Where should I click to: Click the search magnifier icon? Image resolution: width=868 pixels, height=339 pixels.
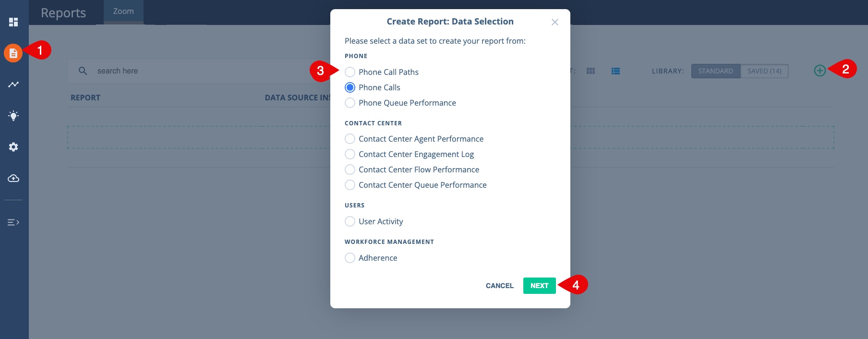tap(83, 71)
